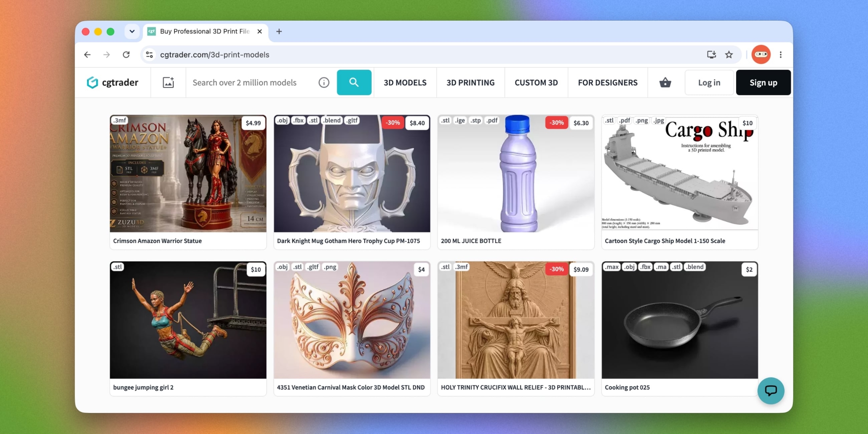868x434 pixels.
Task: Select the Buy Professional 3D Print File tab
Action: (205, 32)
